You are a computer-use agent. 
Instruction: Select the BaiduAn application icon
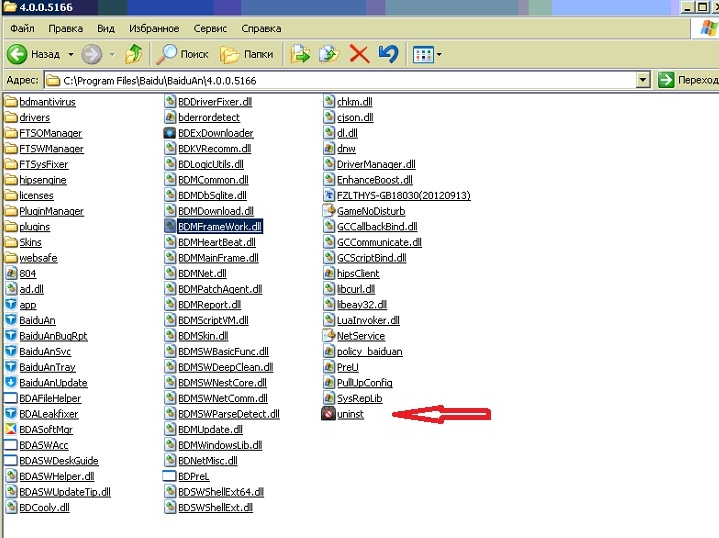[11, 320]
